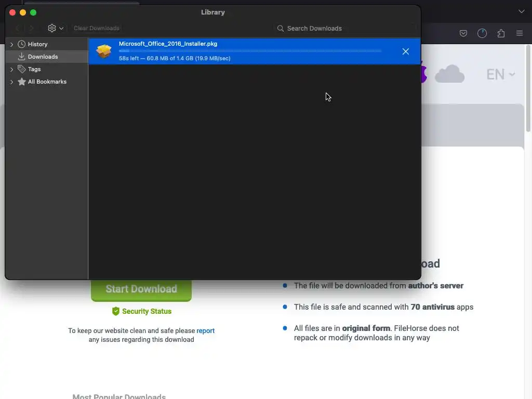Click the Tags label icon
Screen dimensions: 532x399
point(21,69)
